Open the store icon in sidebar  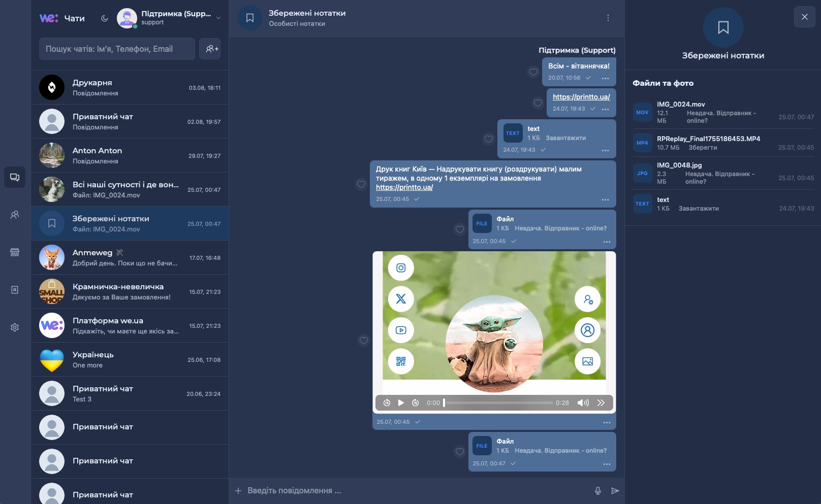tap(15, 252)
